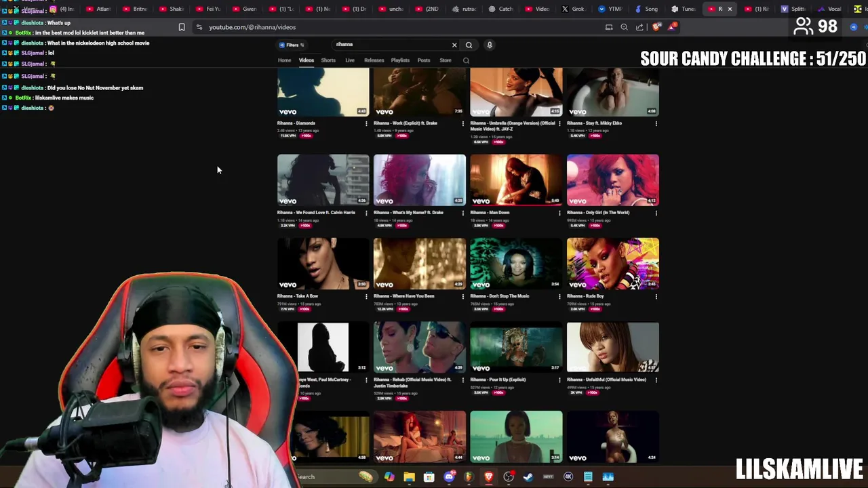Click the search magnifier button beside rihanna

pos(469,45)
